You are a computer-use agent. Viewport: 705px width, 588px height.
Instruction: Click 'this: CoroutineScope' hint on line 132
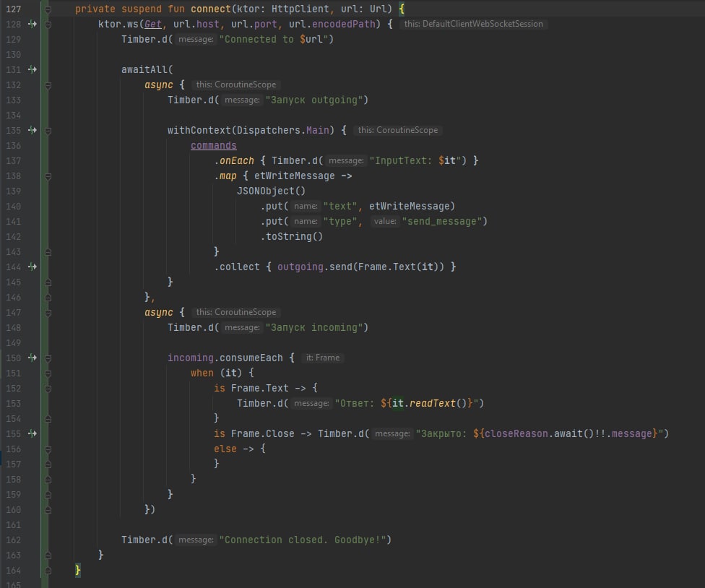[x=236, y=85]
